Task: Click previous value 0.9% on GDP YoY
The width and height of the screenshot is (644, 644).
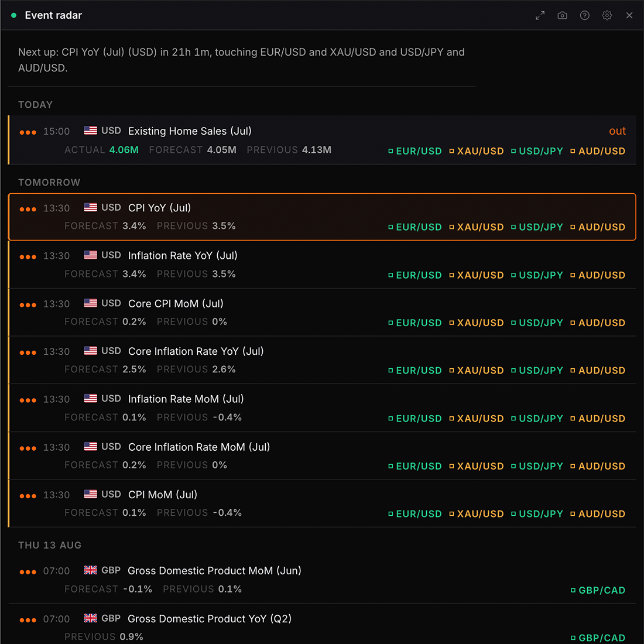Action: point(131,636)
